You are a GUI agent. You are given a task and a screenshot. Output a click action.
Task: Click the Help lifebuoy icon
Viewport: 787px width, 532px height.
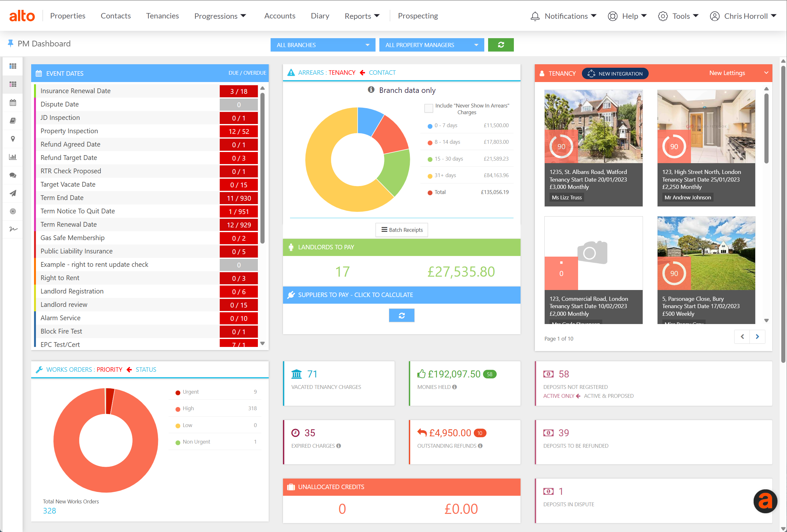612,16
